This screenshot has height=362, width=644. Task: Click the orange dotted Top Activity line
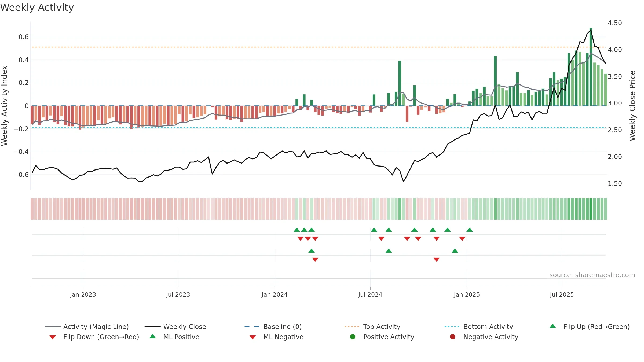(x=319, y=47)
